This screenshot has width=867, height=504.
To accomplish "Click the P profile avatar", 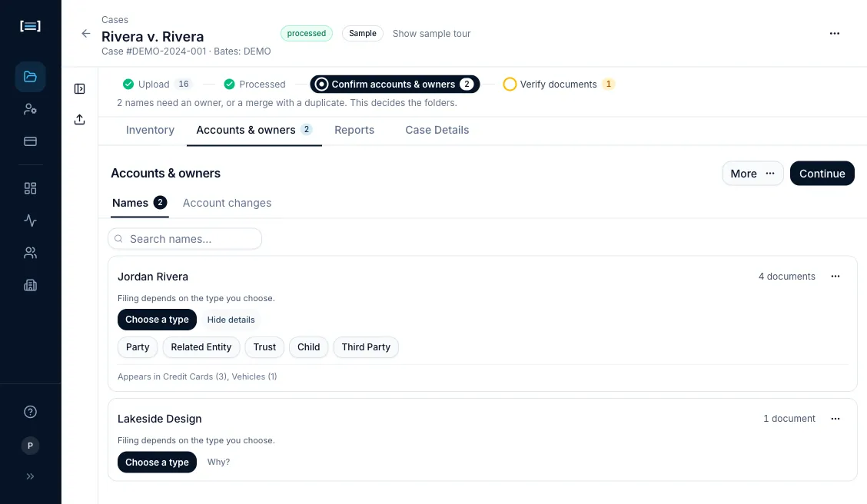I will (31, 446).
